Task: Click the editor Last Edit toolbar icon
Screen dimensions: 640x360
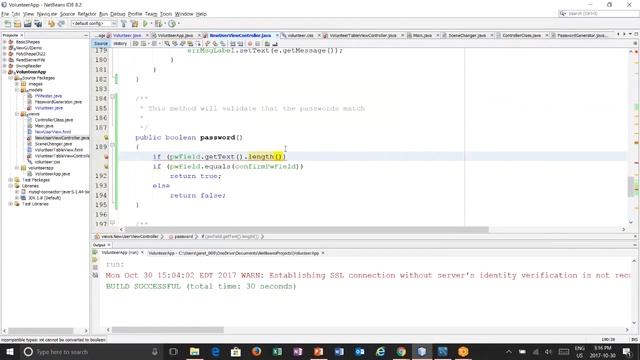Action: [136, 44]
